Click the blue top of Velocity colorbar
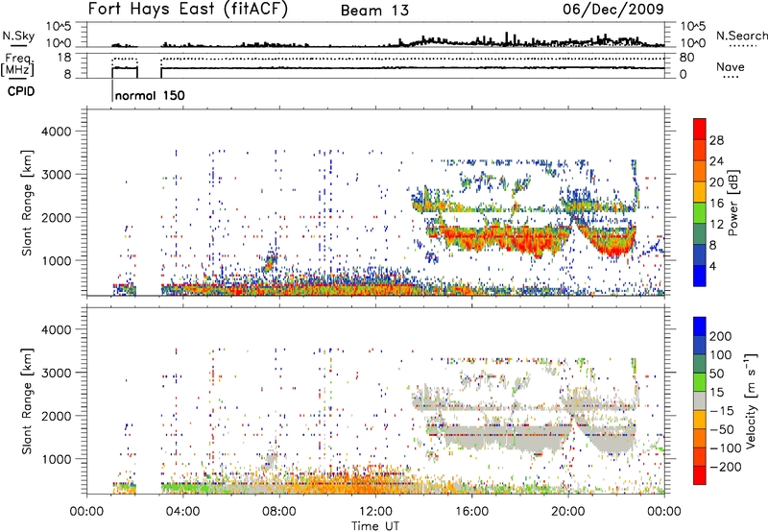This screenshot has height=532, width=768. click(x=700, y=326)
